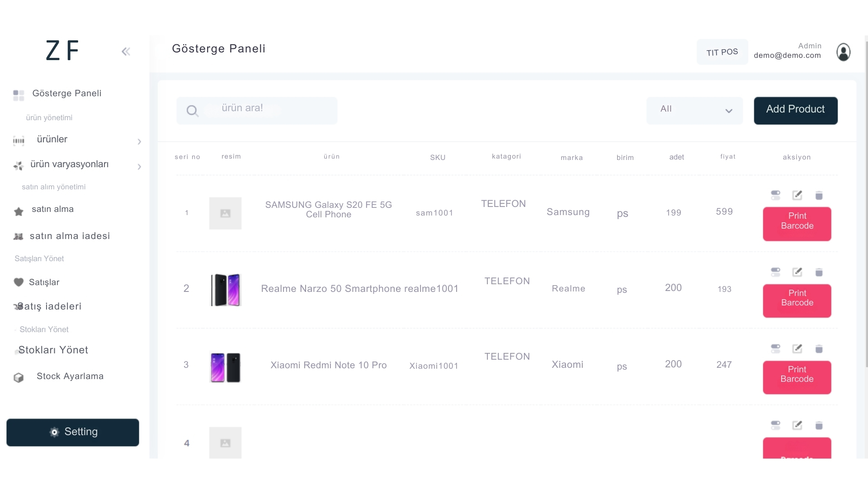Image resolution: width=868 pixels, height=488 pixels.
Task: Click the ürünler barcode icon
Action: click(19, 141)
